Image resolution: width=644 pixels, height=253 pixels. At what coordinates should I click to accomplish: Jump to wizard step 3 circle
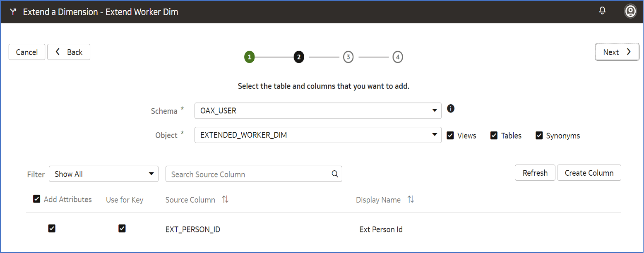coord(348,57)
